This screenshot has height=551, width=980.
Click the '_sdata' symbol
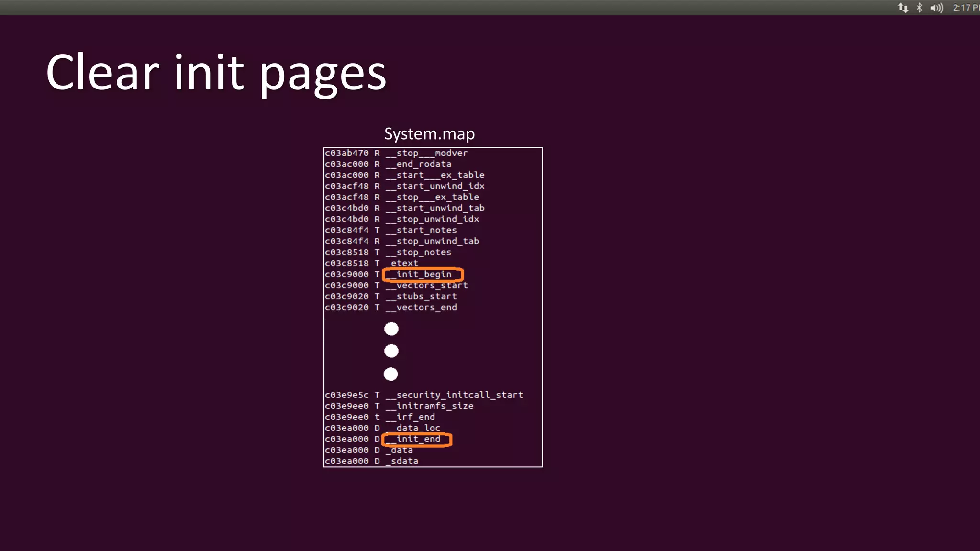(402, 461)
